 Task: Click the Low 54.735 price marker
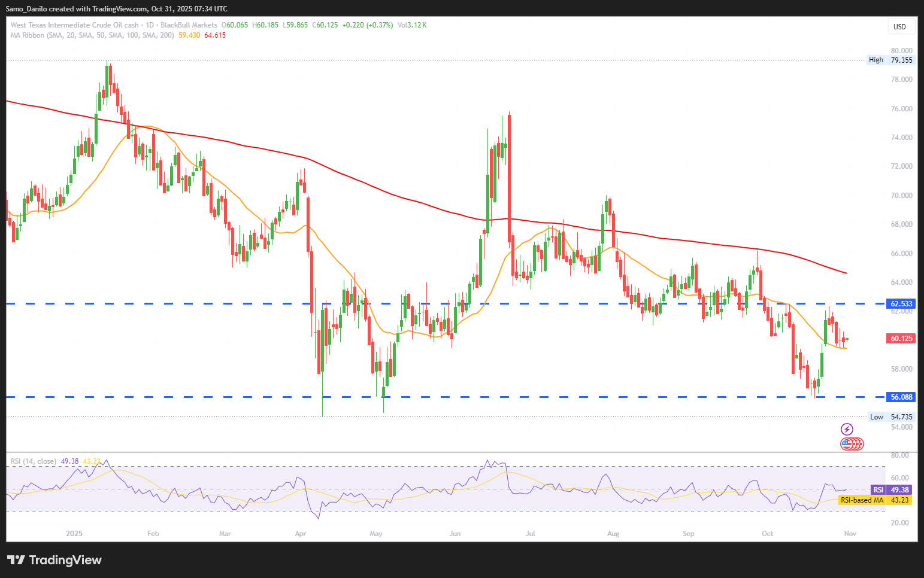892,417
